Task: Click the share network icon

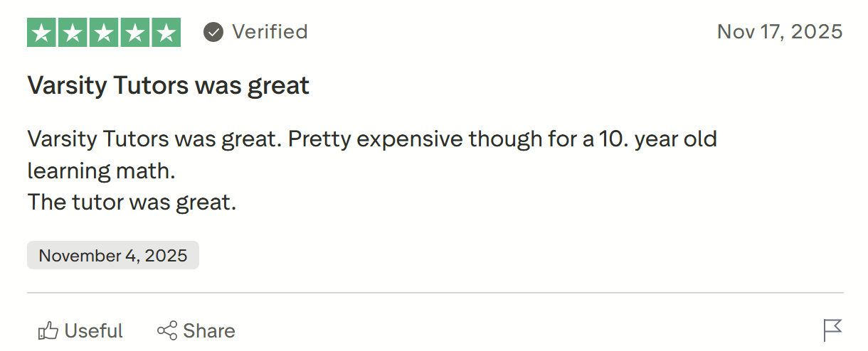Action: point(167,331)
